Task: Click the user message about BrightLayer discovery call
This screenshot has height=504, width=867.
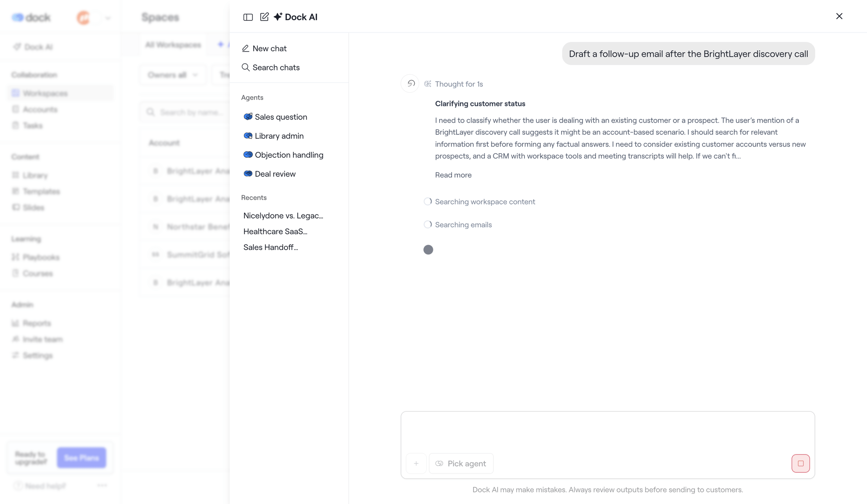Action: [688, 54]
